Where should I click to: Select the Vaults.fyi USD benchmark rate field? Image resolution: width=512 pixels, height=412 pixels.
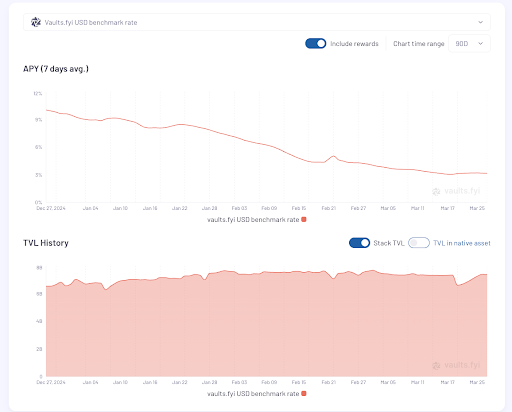click(x=257, y=22)
